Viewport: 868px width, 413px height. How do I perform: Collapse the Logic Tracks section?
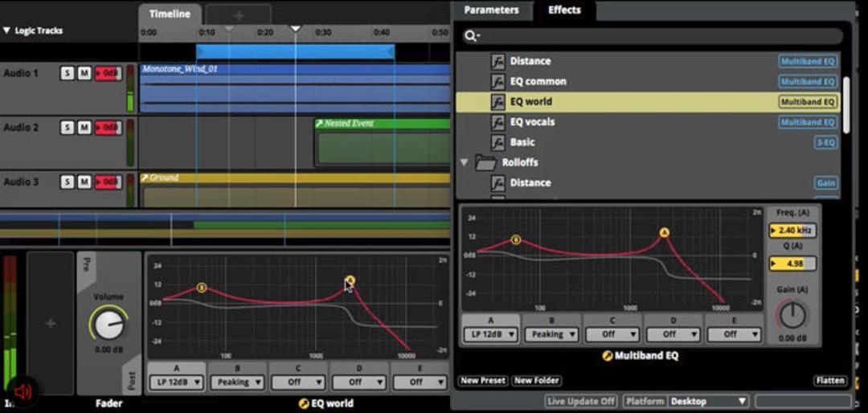point(6,31)
